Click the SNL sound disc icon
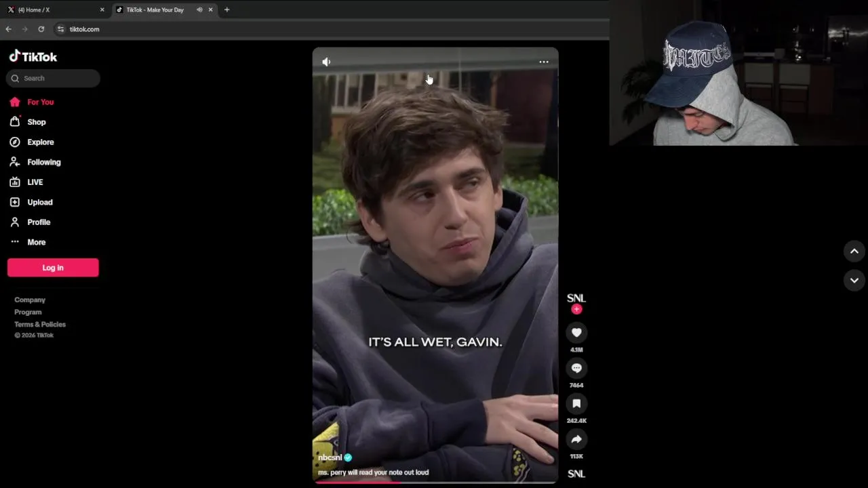This screenshot has height=488, width=868. coord(576,474)
